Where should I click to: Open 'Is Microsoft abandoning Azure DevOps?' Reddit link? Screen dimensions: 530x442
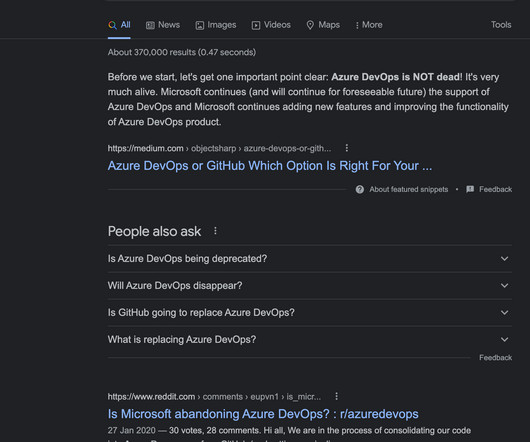(263, 414)
